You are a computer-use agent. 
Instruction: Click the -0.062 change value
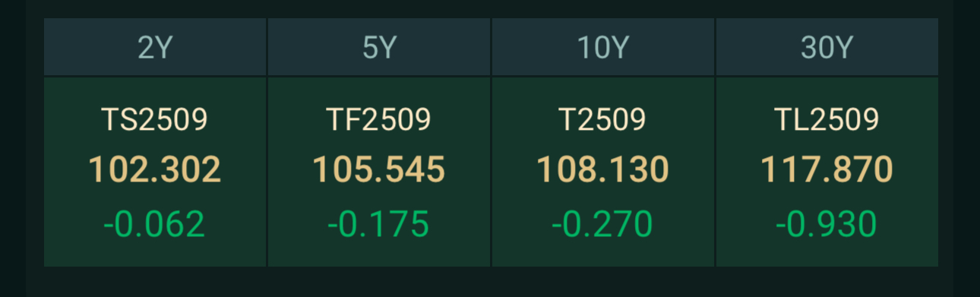pyautogui.click(x=154, y=224)
